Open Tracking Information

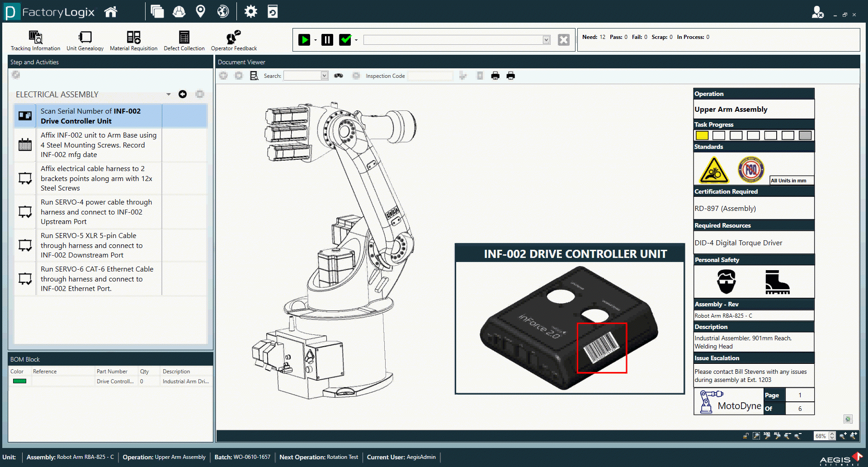(x=35, y=41)
